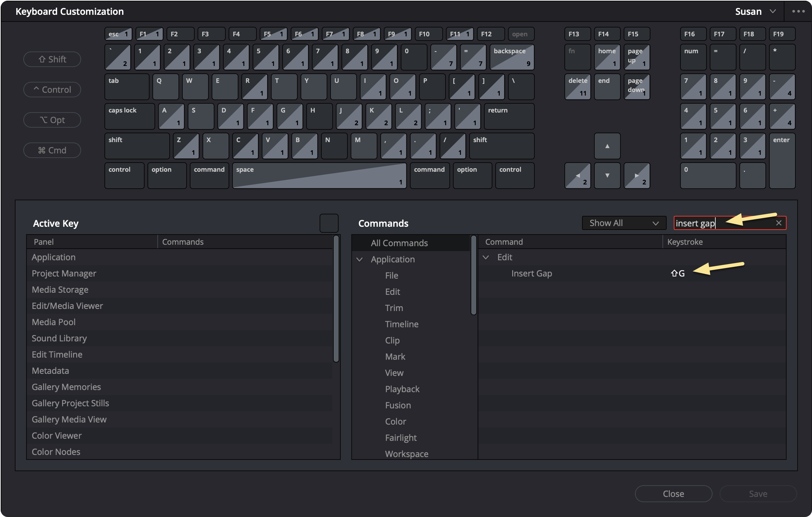Click the up arrow key on virtual keyboard
Viewport: 812px width, 517px height.
click(607, 146)
